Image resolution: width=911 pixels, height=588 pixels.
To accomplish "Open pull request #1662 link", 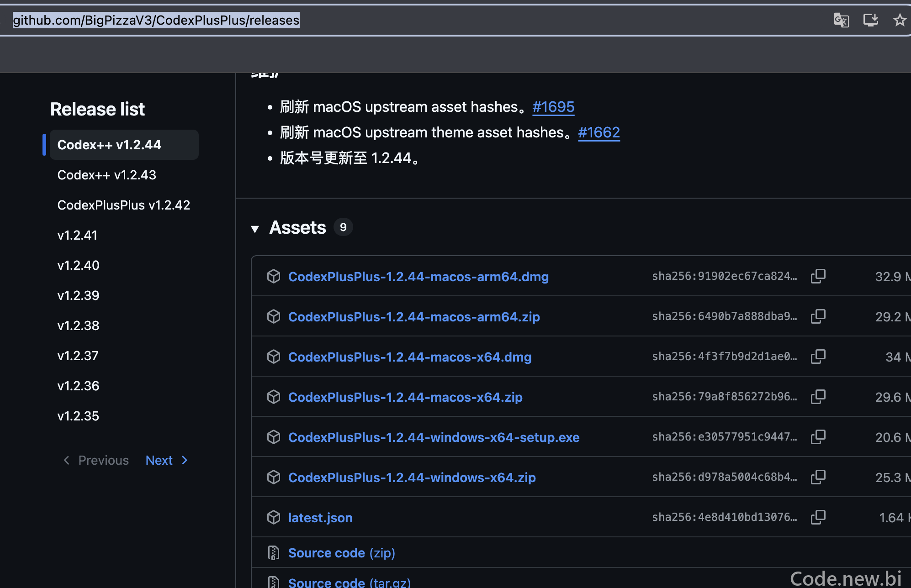I will point(599,132).
